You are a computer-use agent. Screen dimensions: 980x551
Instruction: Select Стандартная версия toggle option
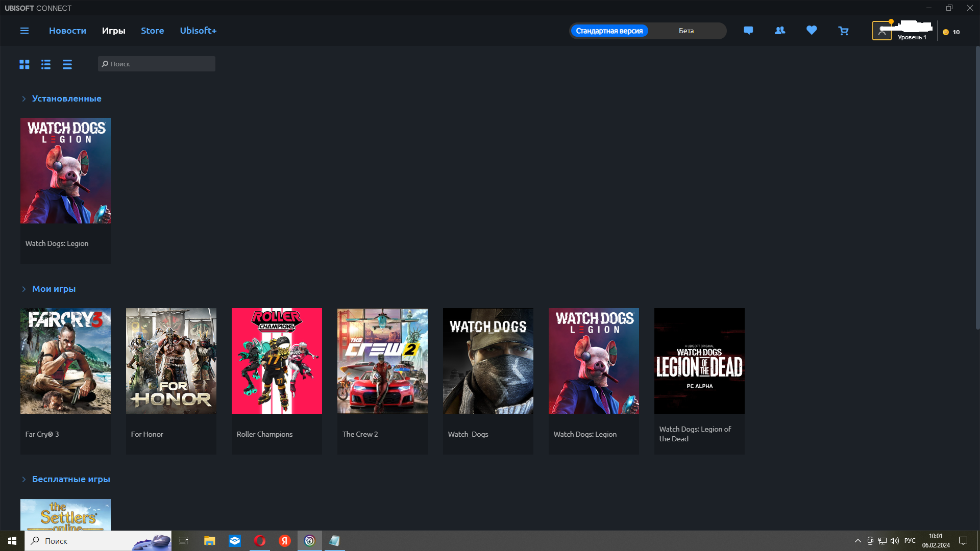tap(609, 31)
